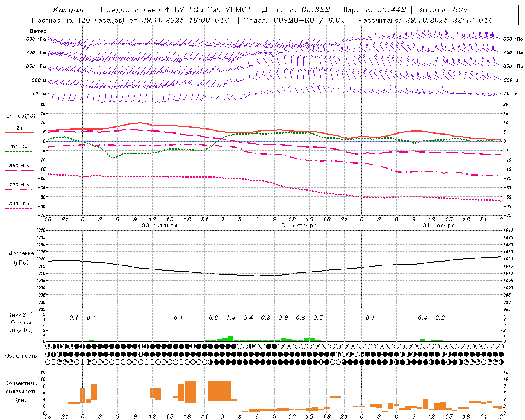This screenshot has width=525, height=420.
Task: Click the 10 м wind level label on left
Action: click(x=39, y=94)
